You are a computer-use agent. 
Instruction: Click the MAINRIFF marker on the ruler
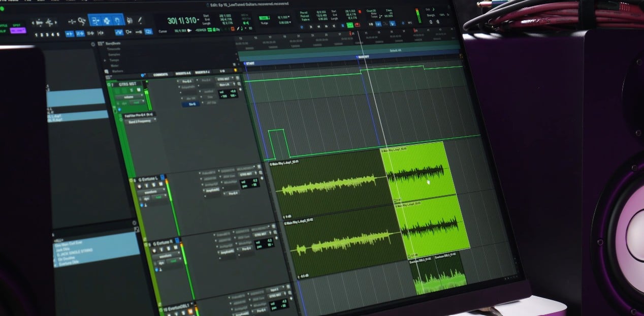363,57
